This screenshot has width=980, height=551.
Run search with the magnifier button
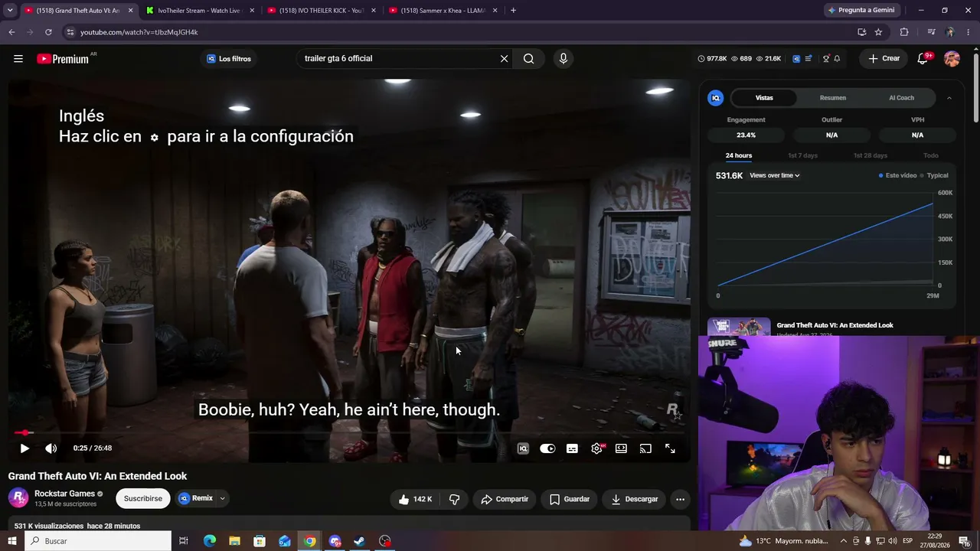coord(528,59)
